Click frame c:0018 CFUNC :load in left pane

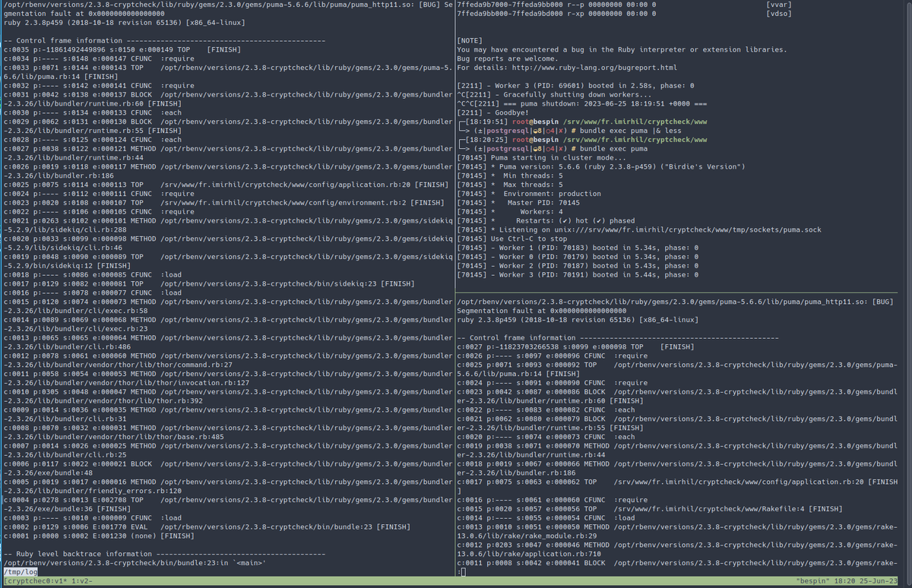point(91,274)
